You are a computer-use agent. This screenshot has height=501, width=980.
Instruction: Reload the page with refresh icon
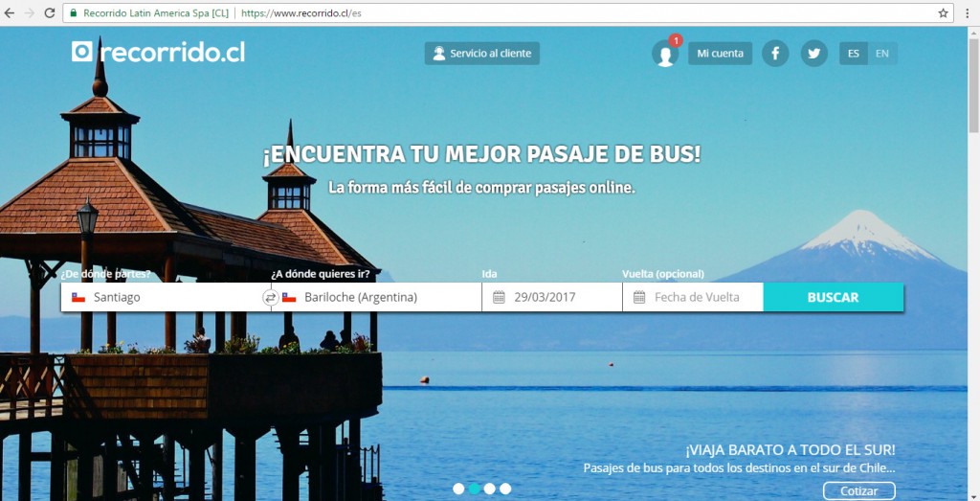(x=50, y=12)
